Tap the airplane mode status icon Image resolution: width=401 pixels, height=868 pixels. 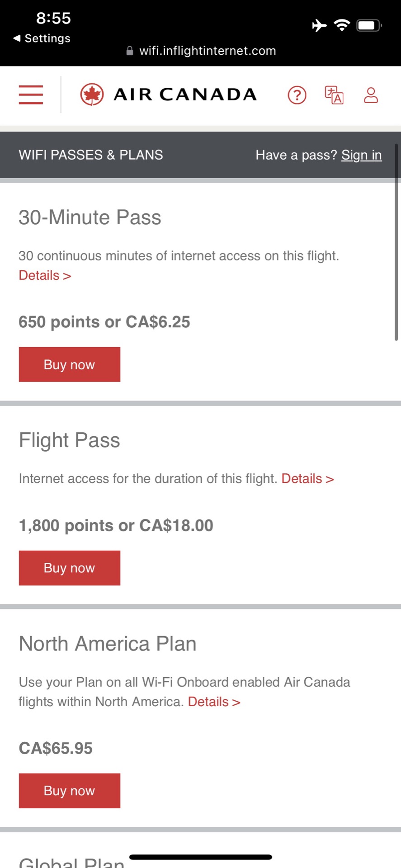pos(319,25)
